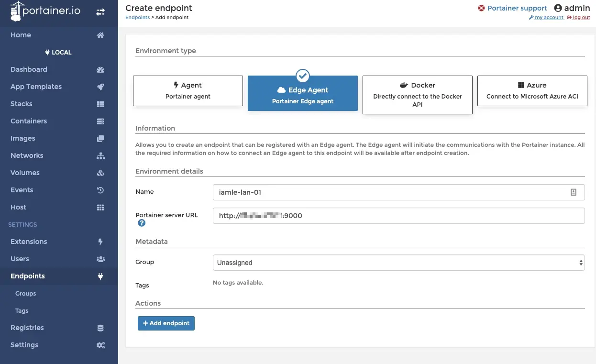The width and height of the screenshot is (596, 364).
Task: Open the Stacks menu item
Action: [59, 104]
